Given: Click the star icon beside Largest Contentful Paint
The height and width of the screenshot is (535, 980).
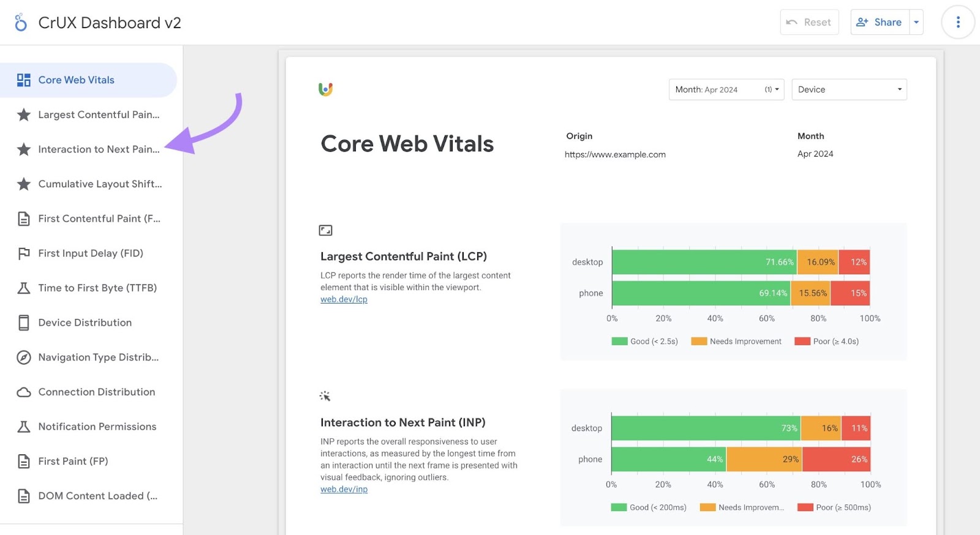Looking at the screenshot, I should [24, 115].
